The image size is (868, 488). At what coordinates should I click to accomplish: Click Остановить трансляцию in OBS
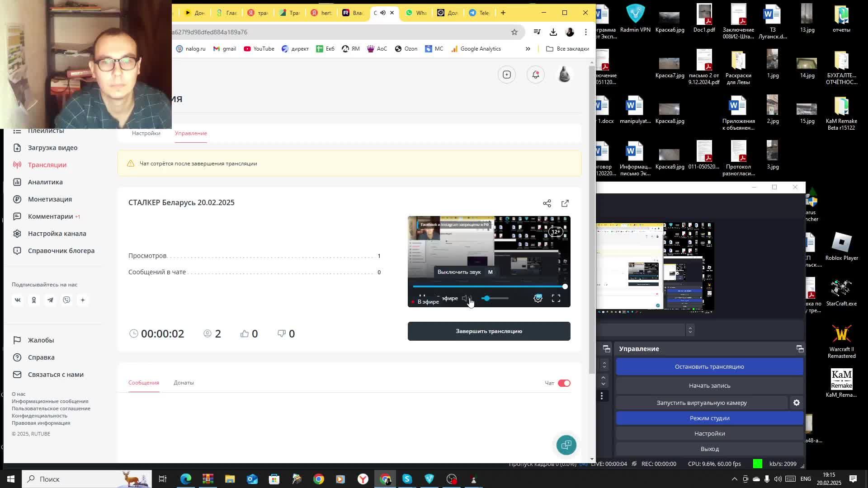(x=709, y=367)
